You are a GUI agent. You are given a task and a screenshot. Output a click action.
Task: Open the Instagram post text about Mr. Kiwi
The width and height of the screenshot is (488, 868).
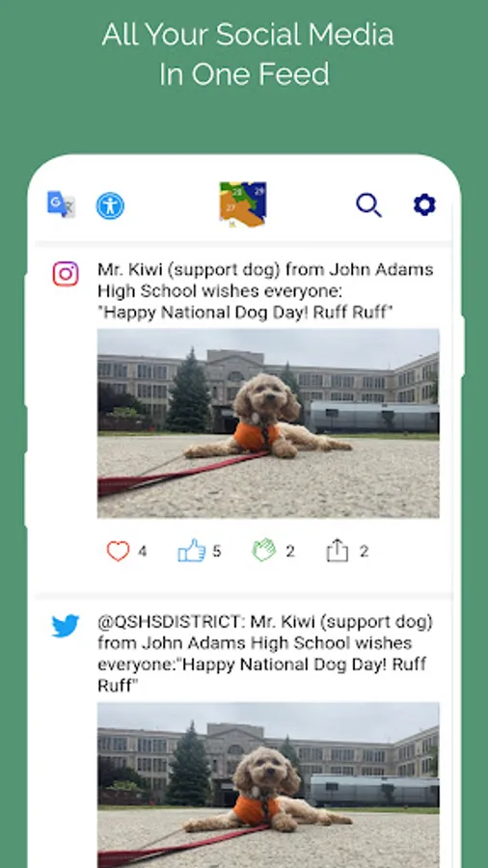[x=265, y=291]
